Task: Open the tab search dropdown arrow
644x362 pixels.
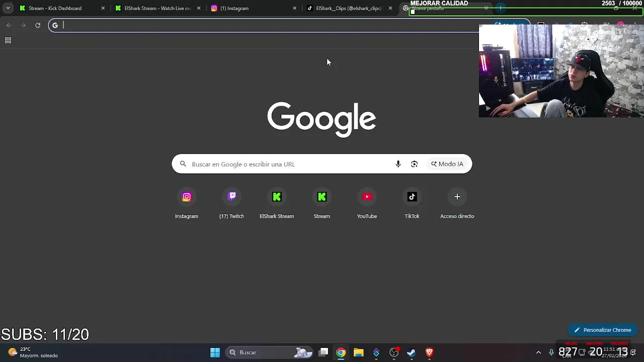Action: pos(8,8)
